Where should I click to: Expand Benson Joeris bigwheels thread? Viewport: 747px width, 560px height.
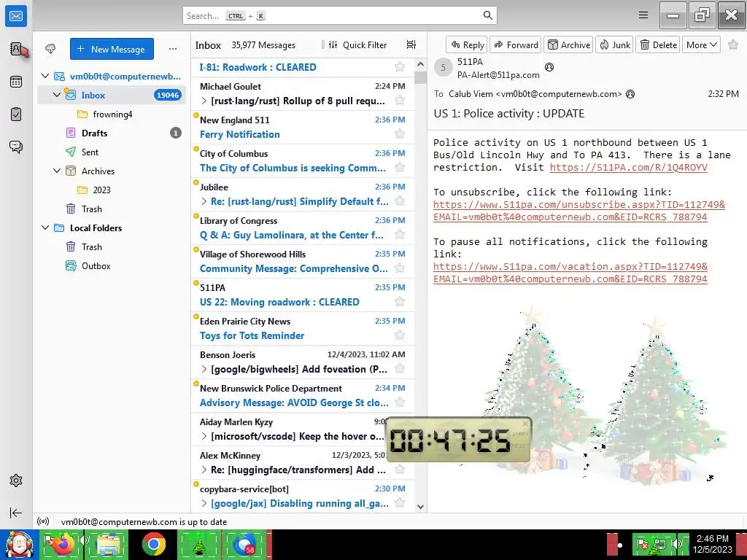(x=204, y=369)
